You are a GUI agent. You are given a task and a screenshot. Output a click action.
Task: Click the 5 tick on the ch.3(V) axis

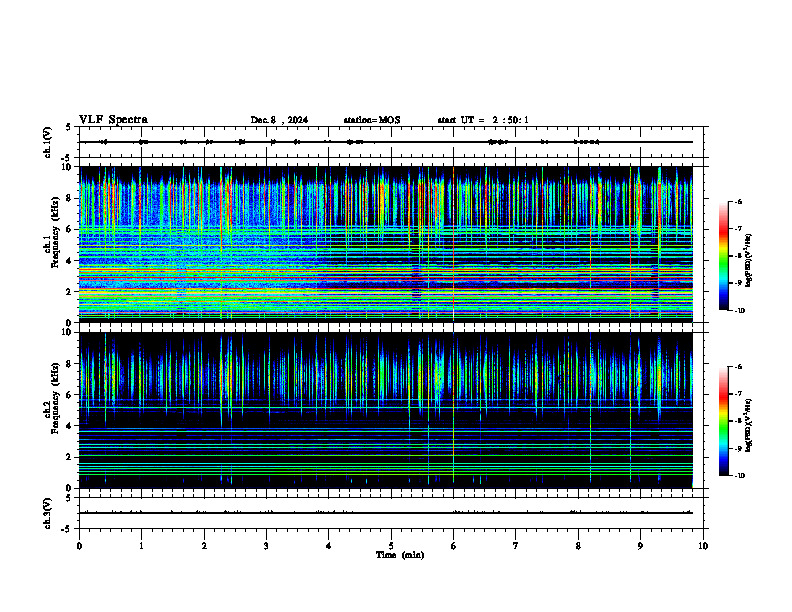point(69,498)
